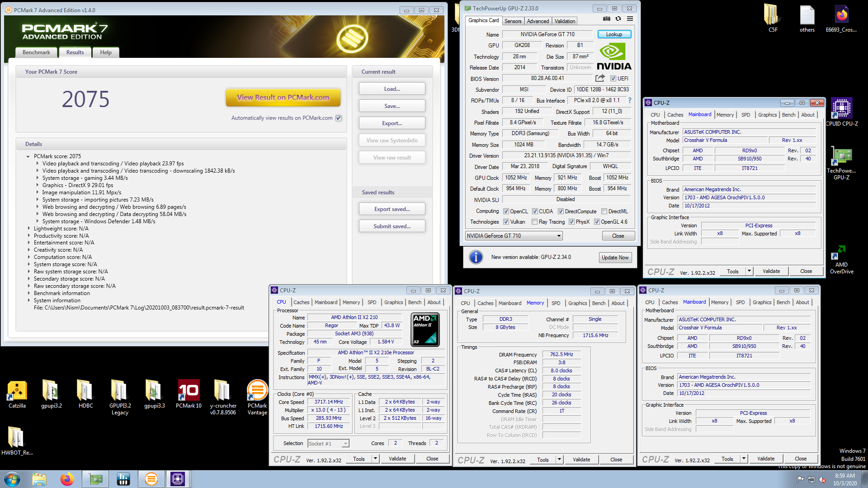This screenshot has height=488, width=868.
Task: Open Windows Explorer from taskbar
Action: [39, 479]
